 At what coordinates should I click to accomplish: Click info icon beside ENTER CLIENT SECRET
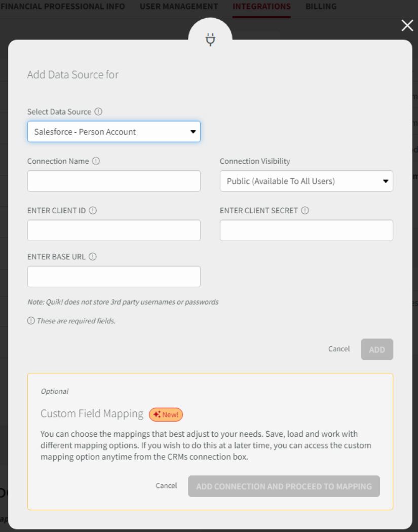pos(305,210)
